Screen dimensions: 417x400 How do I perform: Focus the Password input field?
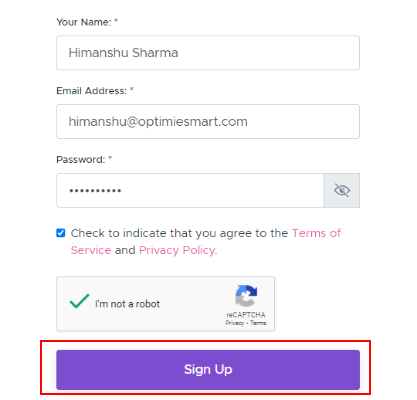click(190, 190)
